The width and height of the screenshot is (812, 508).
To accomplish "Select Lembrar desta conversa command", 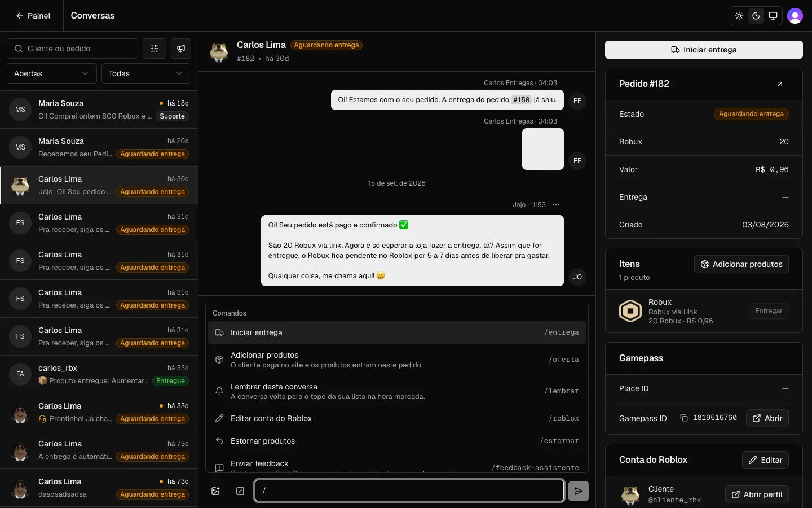I will [x=397, y=391].
